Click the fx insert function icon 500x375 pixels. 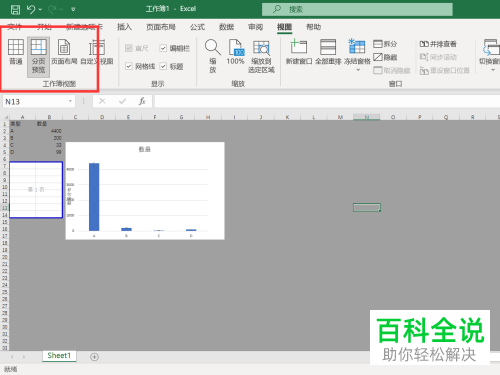click(x=142, y=101)
